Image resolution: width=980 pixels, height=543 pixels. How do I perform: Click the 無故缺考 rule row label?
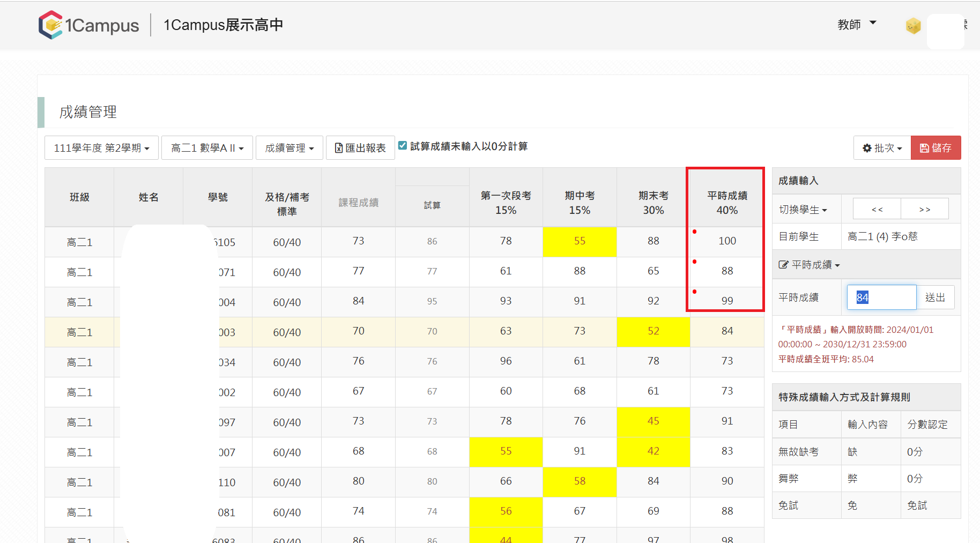(798, 452)
